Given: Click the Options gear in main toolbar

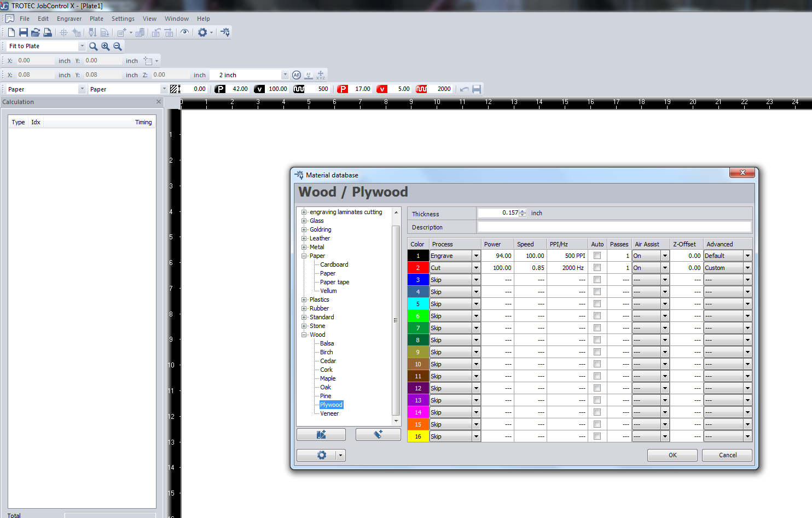Looking at the screenshot, I should tap(202, 32).
